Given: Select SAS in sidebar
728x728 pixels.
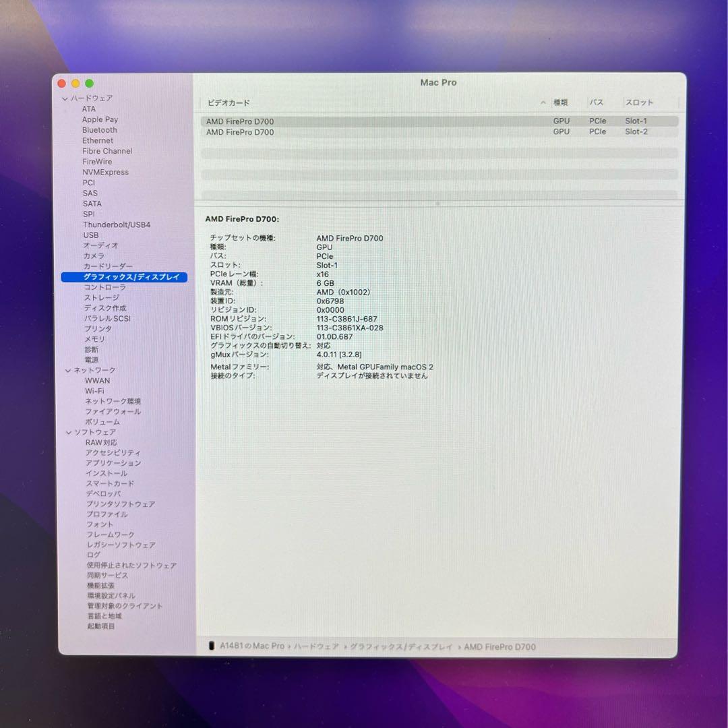Looking at the screenshot, I should 90,193.
